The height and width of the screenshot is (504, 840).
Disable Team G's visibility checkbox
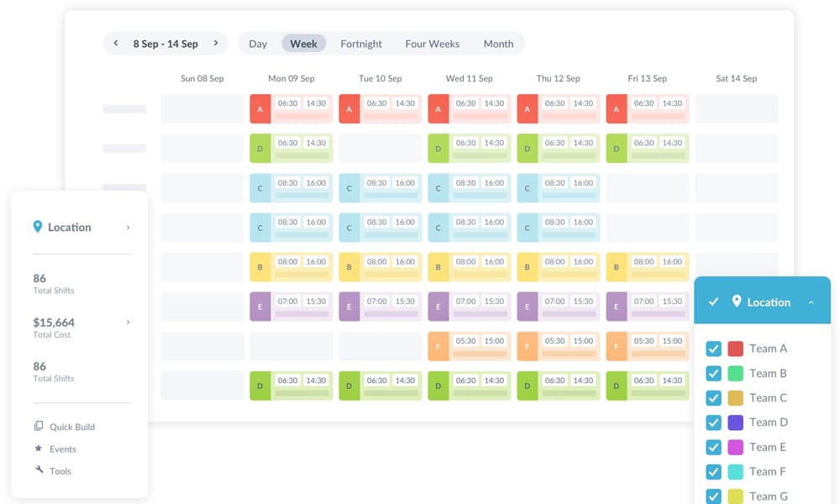(713, 496)
